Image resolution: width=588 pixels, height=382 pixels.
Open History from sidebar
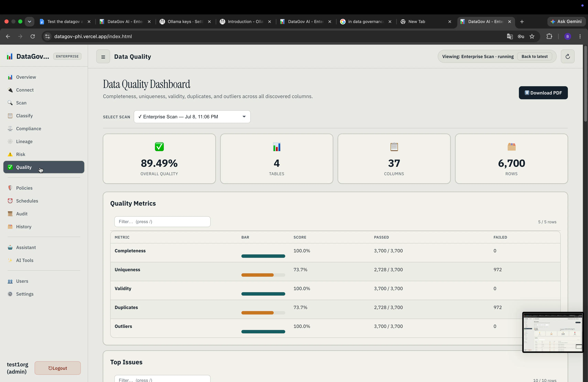pyautogui.click(x=44, y=227)
